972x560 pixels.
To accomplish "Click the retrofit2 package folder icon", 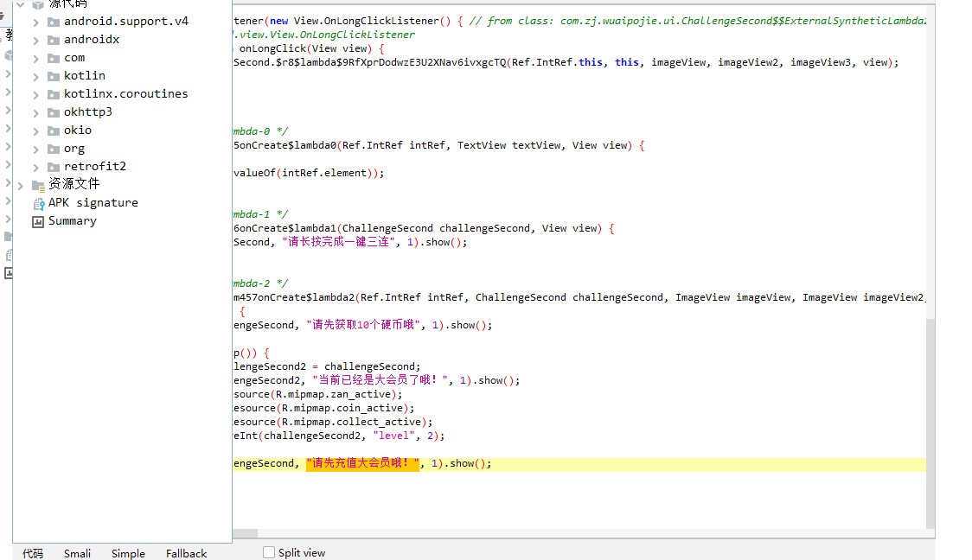I will pos(54,167).
